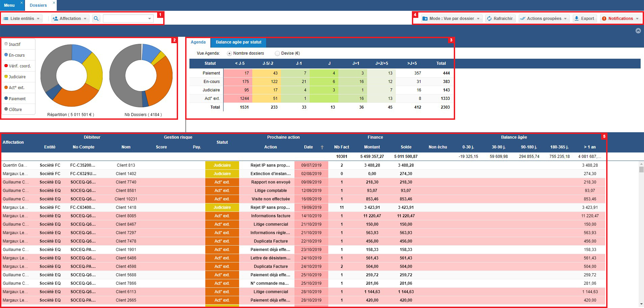Open the search combo box dropdown arrow
The image size is (644, 308).
pos(149,19)
